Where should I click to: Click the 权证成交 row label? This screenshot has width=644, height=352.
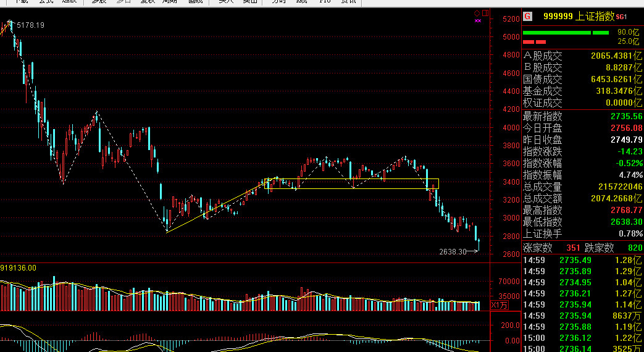coord(542,103)
